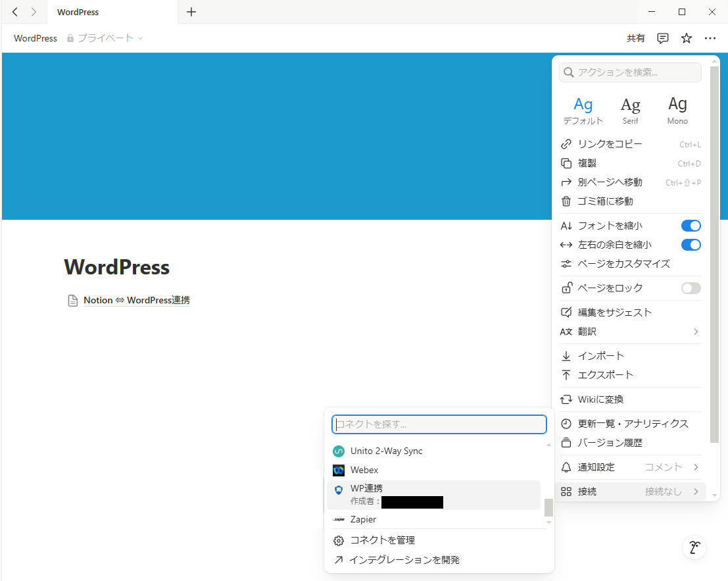Viewport: 728px width, 581px height.
Task: Open the three-dot page menu
Action: point(710,38)
